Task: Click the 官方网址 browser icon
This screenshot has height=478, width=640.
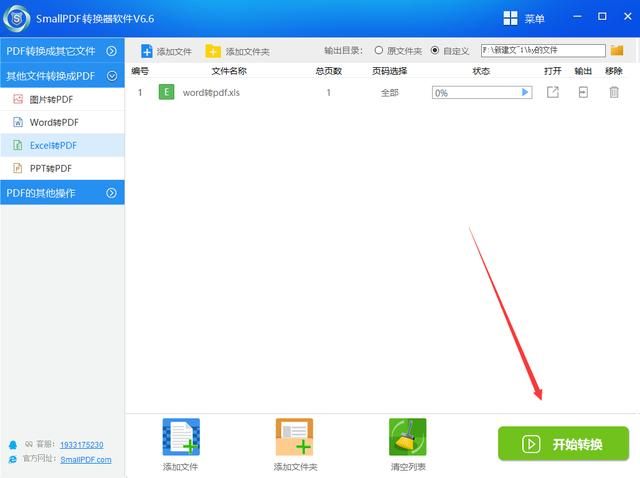Action: [13, 459]
